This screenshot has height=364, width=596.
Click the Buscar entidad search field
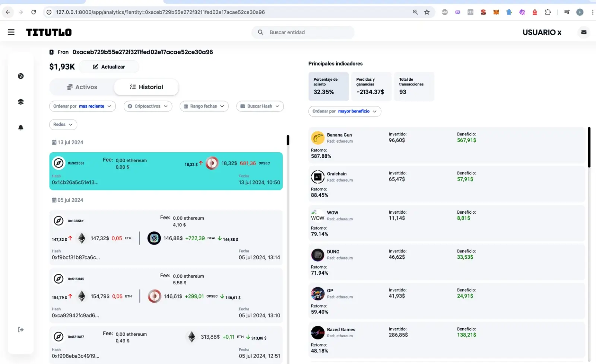(302, 32)
